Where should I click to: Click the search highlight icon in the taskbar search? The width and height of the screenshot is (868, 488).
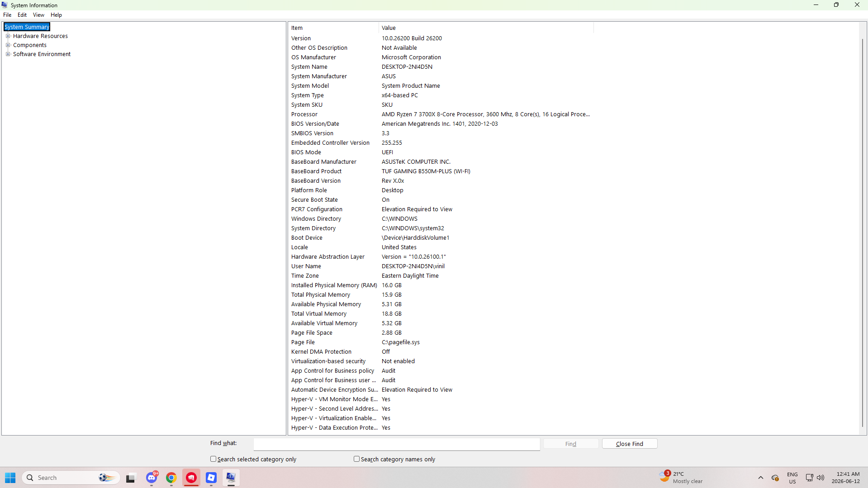point(106,478)
